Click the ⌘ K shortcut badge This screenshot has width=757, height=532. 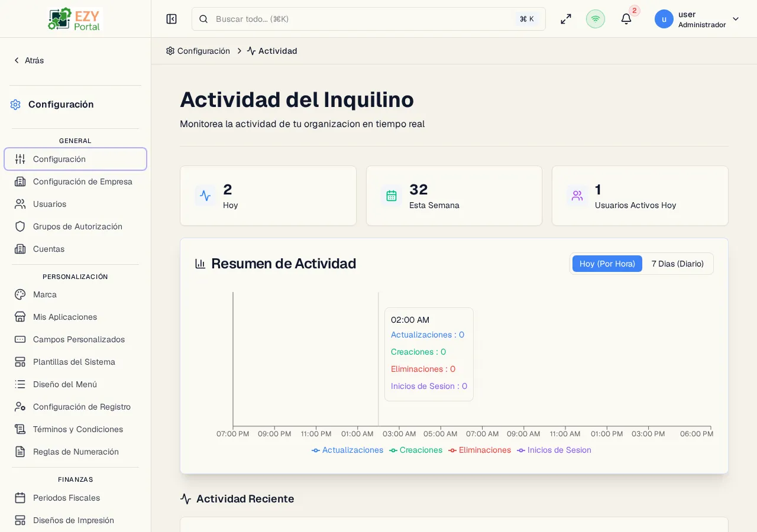(x=527, y=19)
